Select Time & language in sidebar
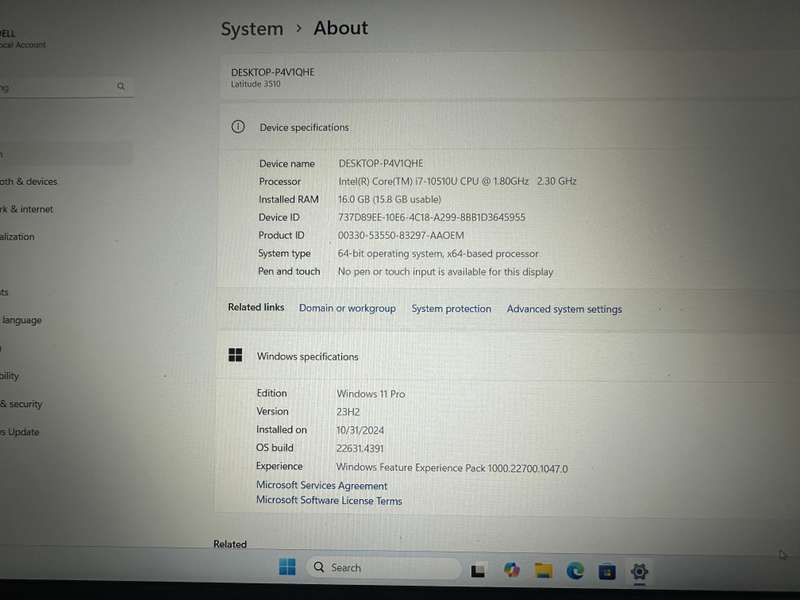 [x=21, y=320]
